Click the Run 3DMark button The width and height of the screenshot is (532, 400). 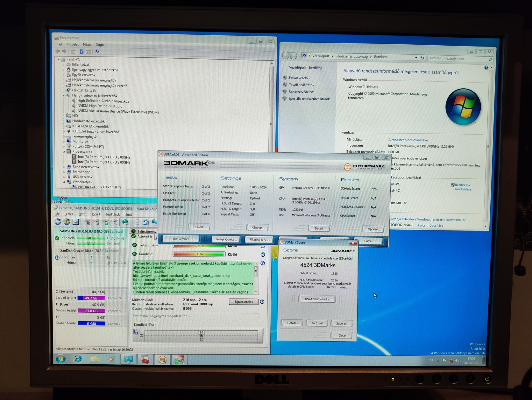coord(181,239)
